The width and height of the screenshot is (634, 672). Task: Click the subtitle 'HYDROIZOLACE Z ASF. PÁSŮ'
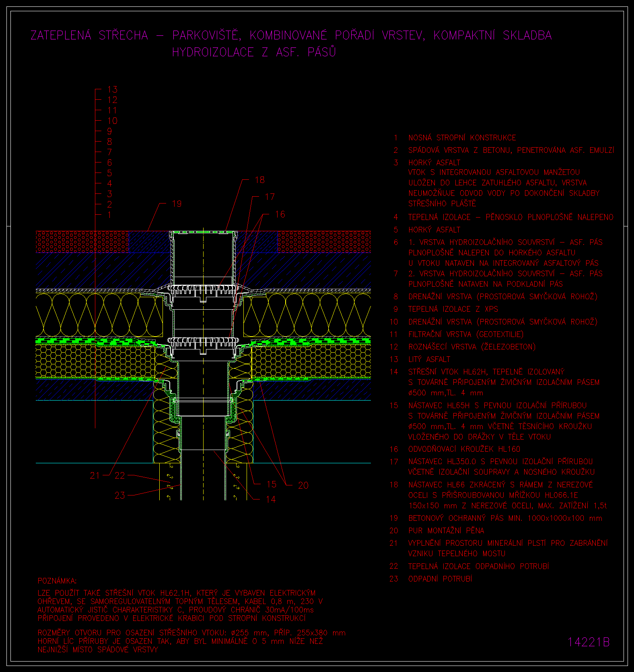coord(254,52)
